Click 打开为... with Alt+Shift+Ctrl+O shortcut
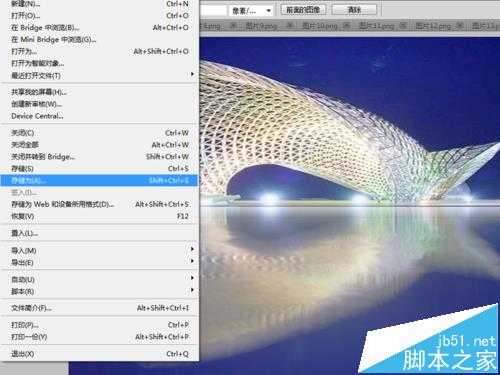 [x=99, y=52]
